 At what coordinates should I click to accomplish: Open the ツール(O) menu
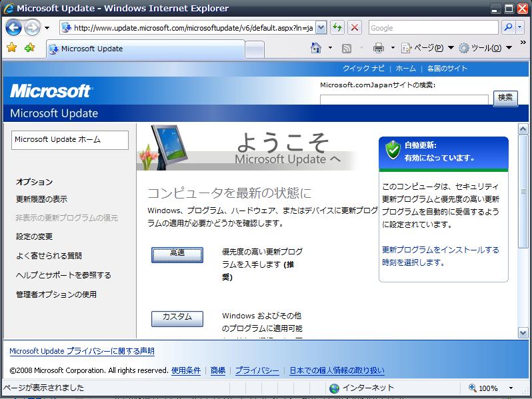point(485,48)
